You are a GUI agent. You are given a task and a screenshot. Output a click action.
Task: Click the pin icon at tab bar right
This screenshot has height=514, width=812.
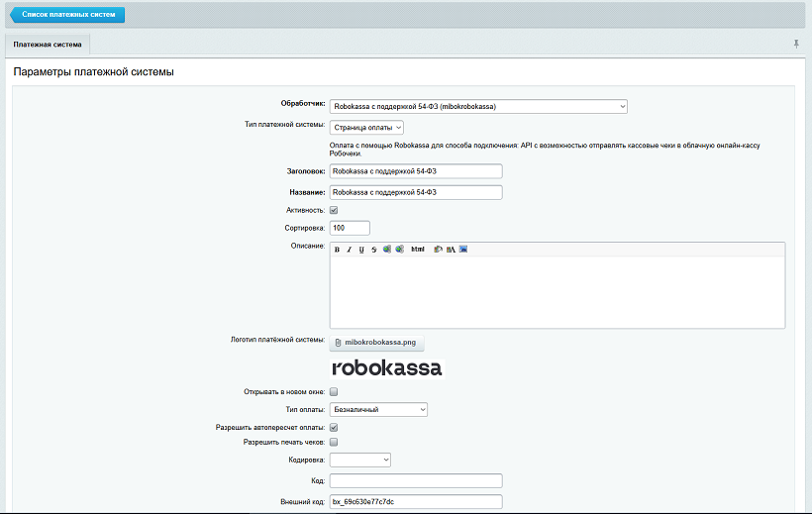click(x=796, y=45)
